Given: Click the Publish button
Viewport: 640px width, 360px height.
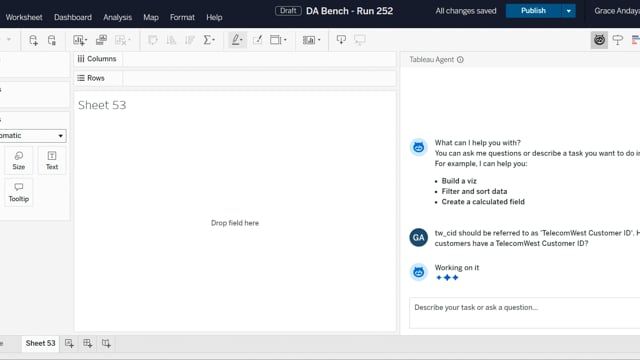Looking at the screenshot, I should 533,11.
